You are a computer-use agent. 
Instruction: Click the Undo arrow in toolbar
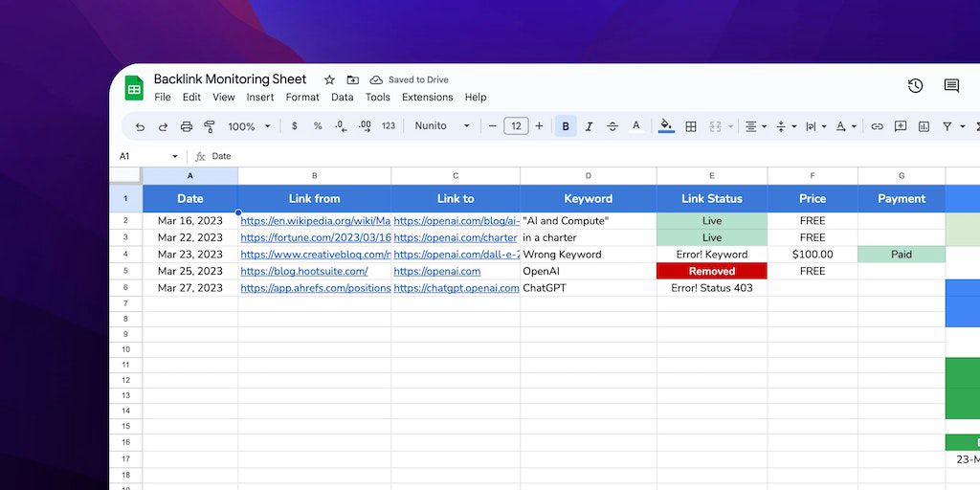pos(141,126)
